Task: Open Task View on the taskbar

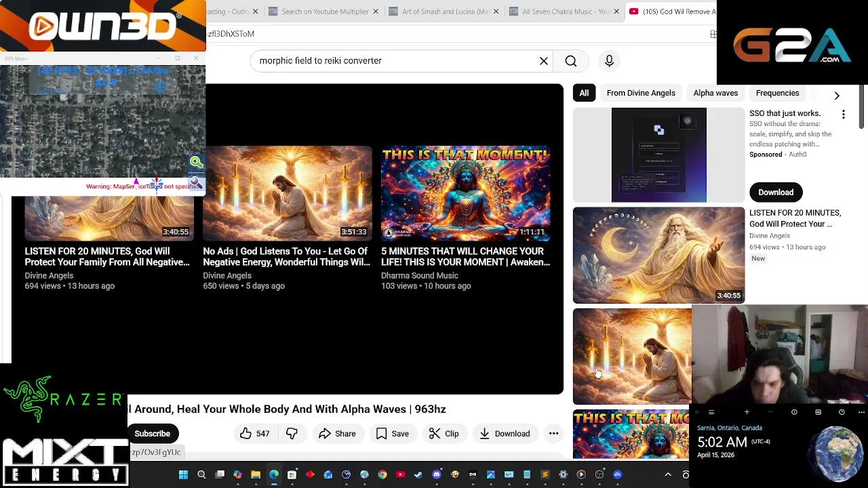Action: click(x=220, y=474)
